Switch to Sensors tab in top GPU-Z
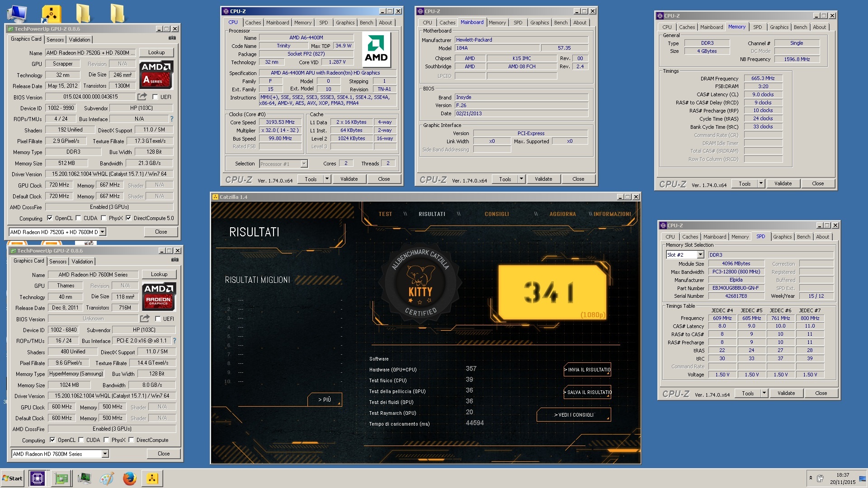Viewport: 868px width, 488px height. 55,40
